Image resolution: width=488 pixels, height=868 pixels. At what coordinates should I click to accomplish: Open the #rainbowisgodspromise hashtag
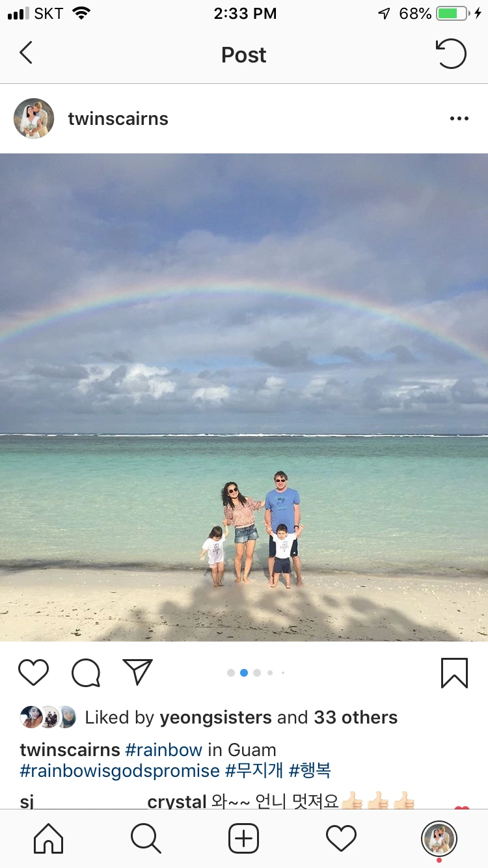tap(120, 771)
